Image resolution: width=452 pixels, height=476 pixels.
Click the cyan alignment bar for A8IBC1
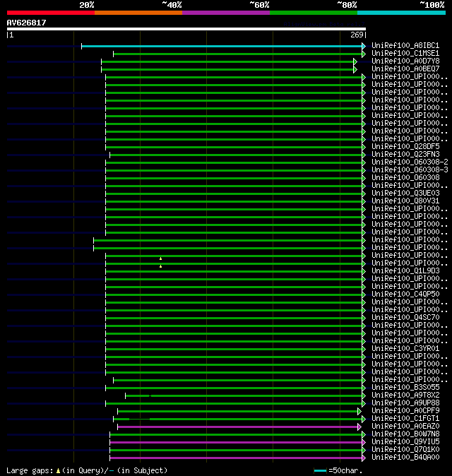222,46
